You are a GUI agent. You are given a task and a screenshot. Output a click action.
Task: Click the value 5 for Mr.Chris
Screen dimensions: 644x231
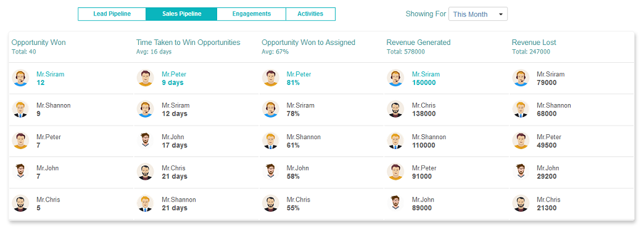pyautogui.click(x=38, y=208)
